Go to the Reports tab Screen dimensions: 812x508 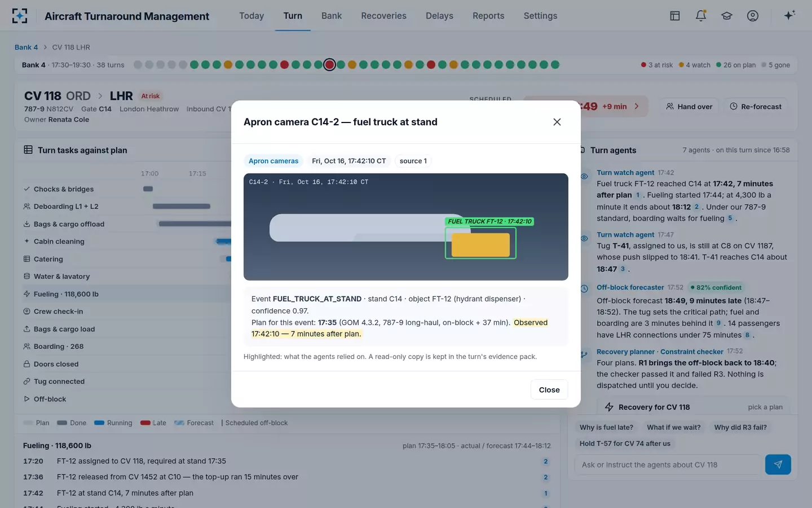tap(488, 16)
